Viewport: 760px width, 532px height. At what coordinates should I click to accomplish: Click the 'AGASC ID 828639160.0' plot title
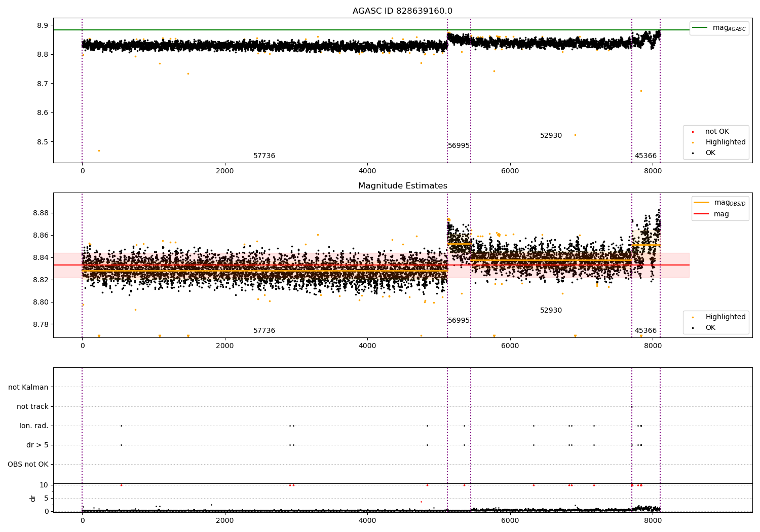[x=402, y=11]
